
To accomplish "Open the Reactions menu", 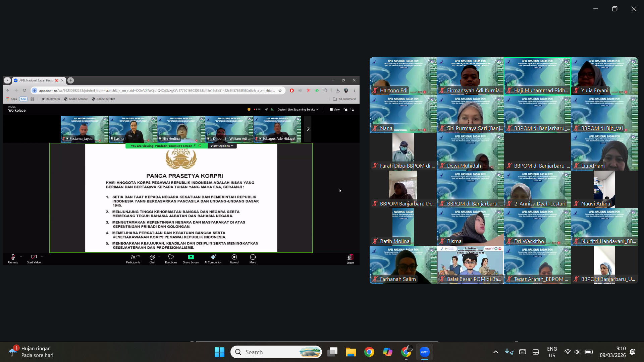I will click(x=171, y=257).
